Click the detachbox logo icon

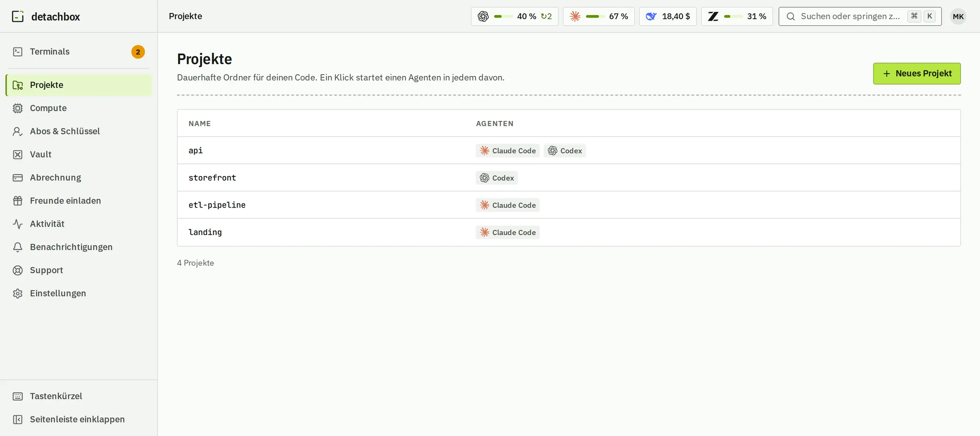point(18,16)
